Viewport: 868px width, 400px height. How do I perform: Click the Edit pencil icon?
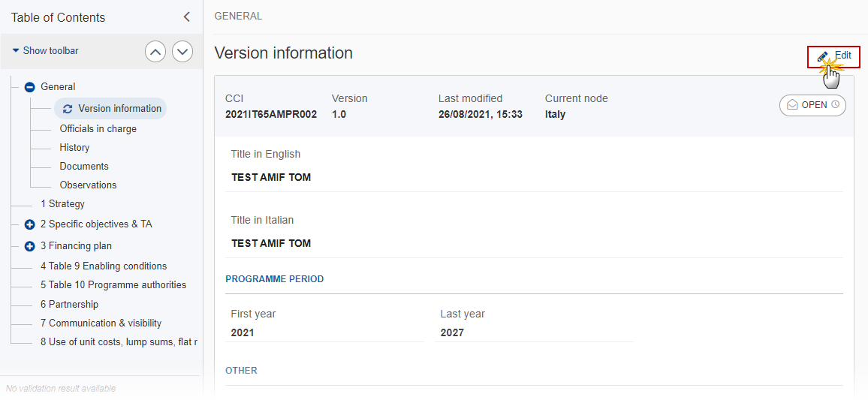[x=823, y=56]
